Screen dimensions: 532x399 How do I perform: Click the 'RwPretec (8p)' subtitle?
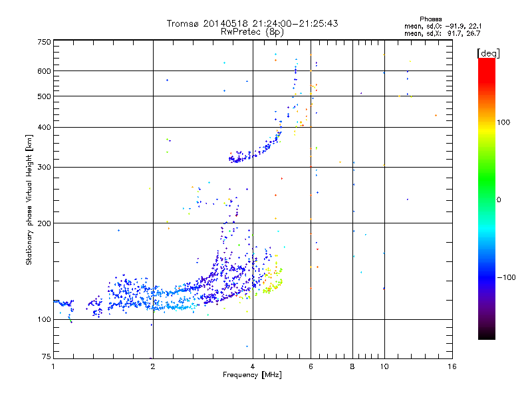(x=252, y=32)
